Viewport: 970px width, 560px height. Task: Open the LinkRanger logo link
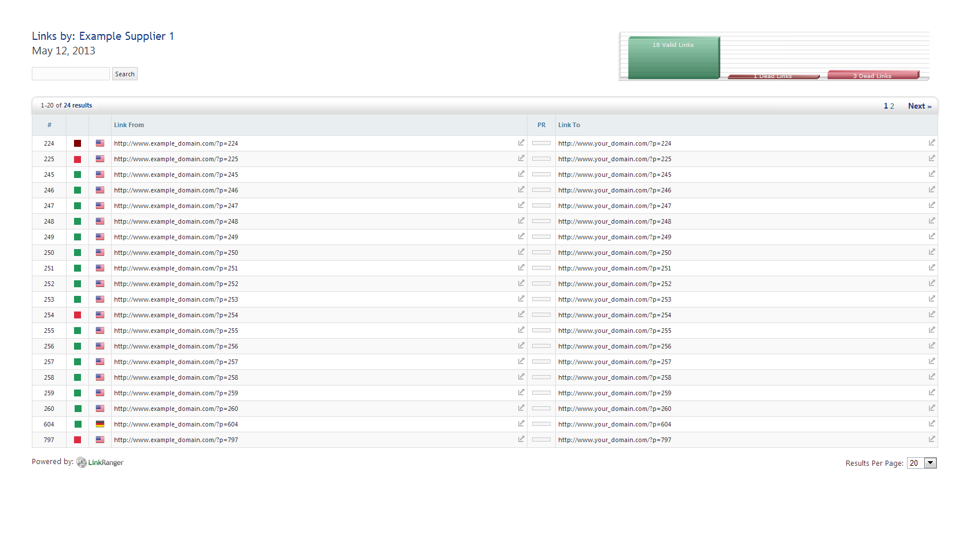(x=100, y=462)
